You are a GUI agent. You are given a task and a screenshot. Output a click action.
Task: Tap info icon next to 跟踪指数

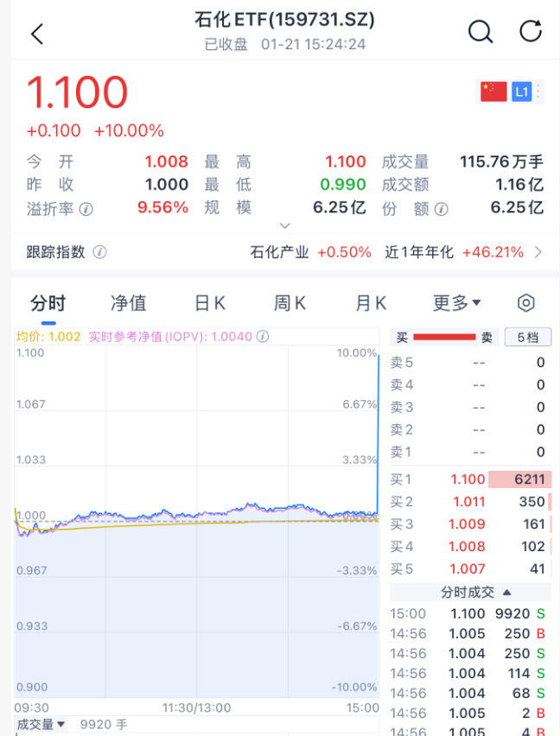(99, 252)
